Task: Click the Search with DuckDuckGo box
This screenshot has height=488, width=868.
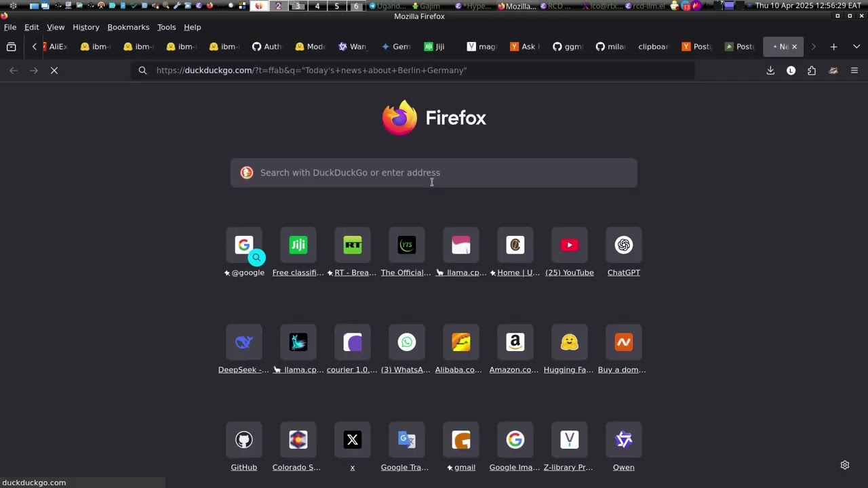Action: tap(434, 173)
